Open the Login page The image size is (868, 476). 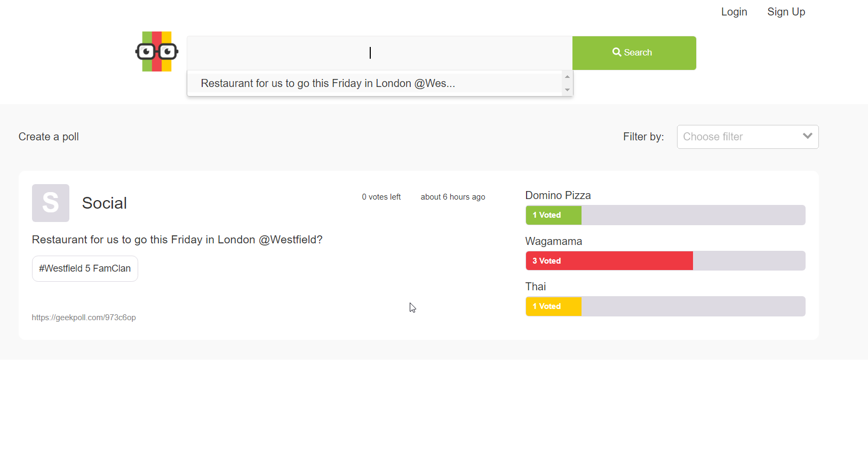(x=734, y=12)
